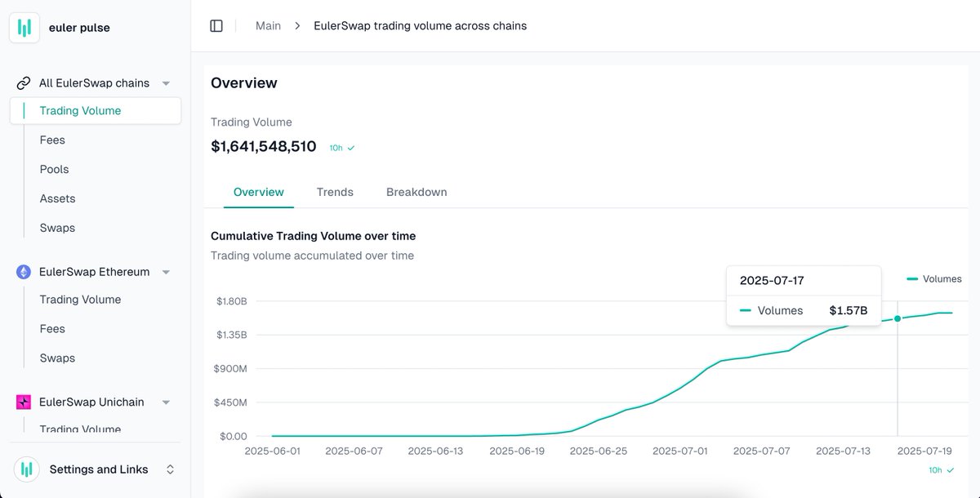This screenshot has width=980, height=498.
Task: Go to the Main breadcrumb link
Action: (x=268, y=26)
